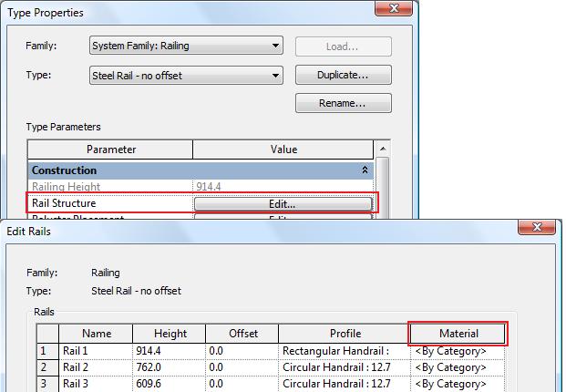This screenshot has height=392, width=566.
Task: Open the Family dropdown in Type Properties
Action: [x=186, y=46]
